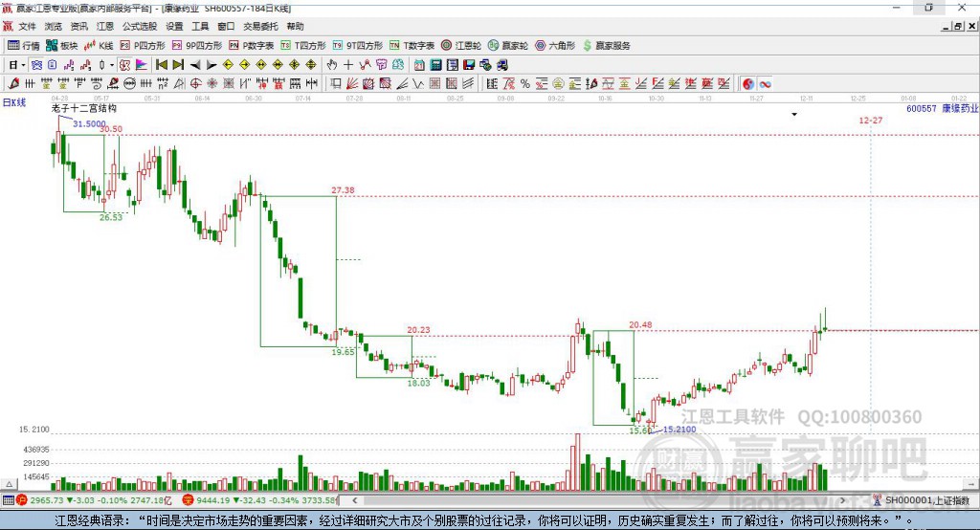Click the zigzag trend line icon
980x530 pixels.
click(x=365, y=64)
